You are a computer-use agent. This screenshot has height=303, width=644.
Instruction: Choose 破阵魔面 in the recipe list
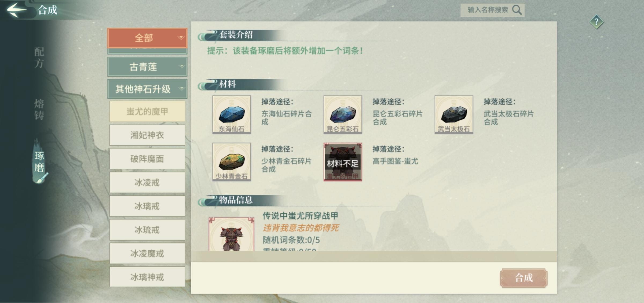pyautogui.click(x=147, y=159)
